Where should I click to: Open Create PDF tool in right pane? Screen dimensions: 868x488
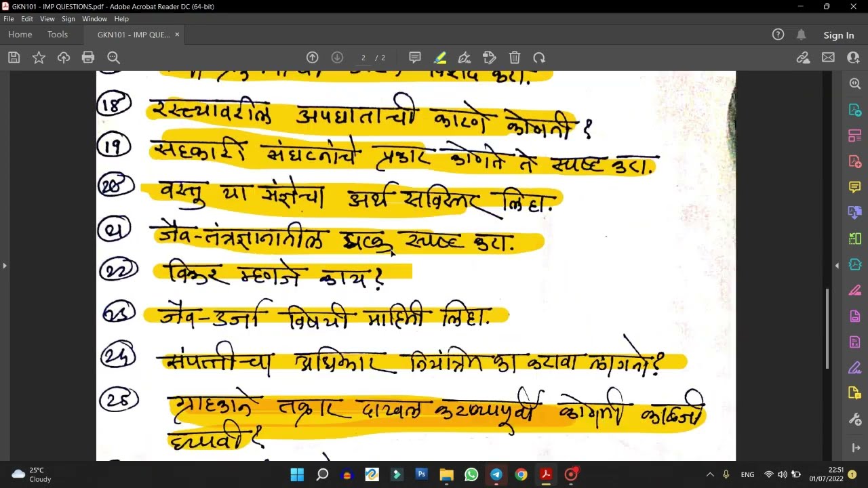click(x=854, y=161)
